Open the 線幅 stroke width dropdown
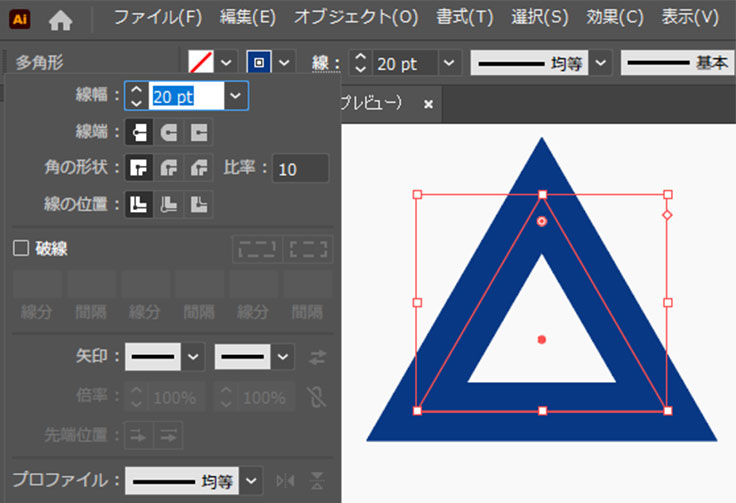 [235, 96]
